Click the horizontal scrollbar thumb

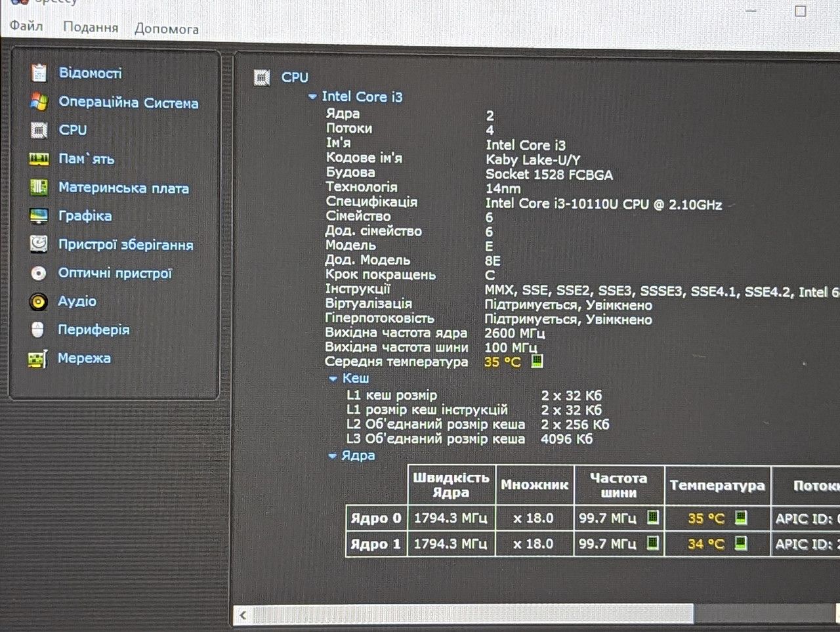(472, 614)
